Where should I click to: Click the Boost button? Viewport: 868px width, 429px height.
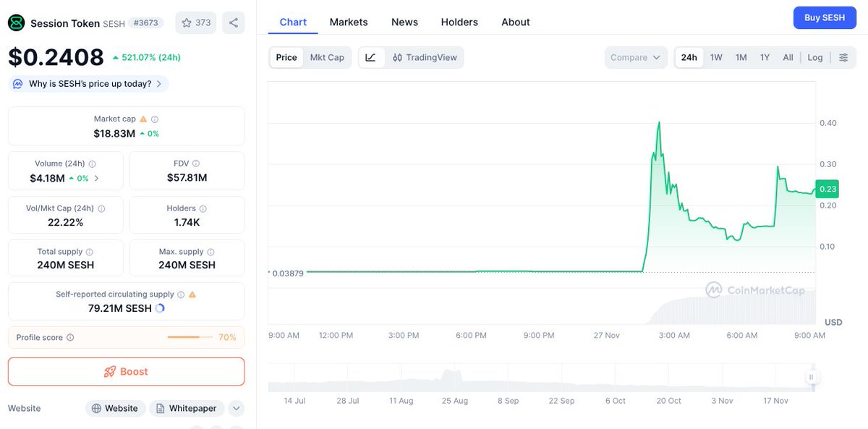pos(126,371)
